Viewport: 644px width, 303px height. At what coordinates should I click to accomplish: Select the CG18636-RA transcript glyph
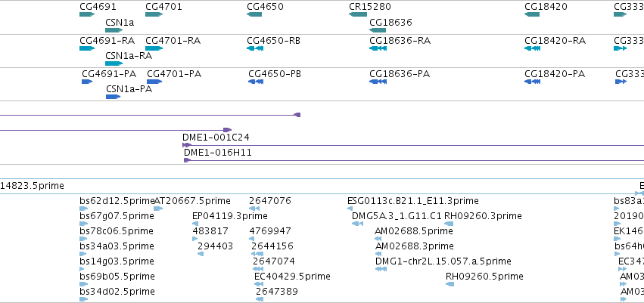tap(378, 48)
